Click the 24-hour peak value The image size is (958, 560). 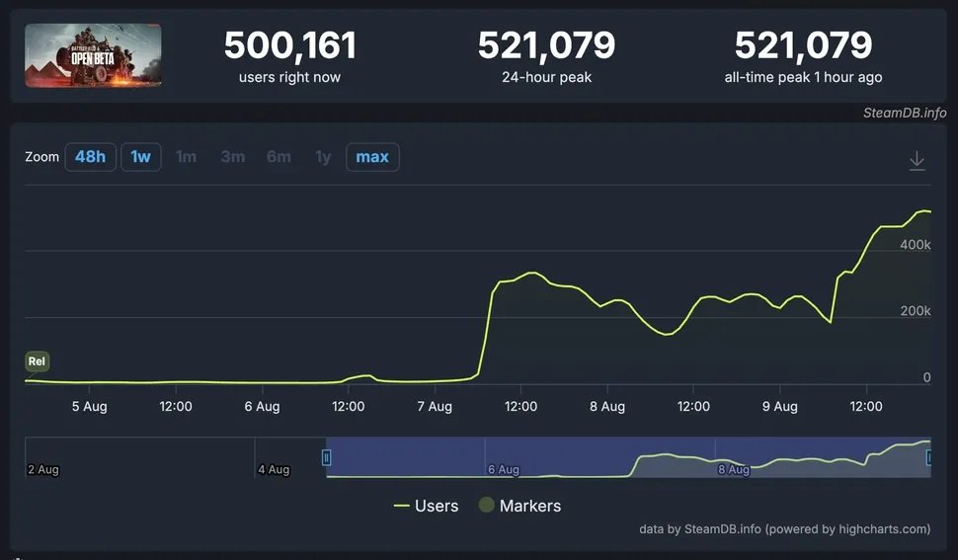[546, 45]
